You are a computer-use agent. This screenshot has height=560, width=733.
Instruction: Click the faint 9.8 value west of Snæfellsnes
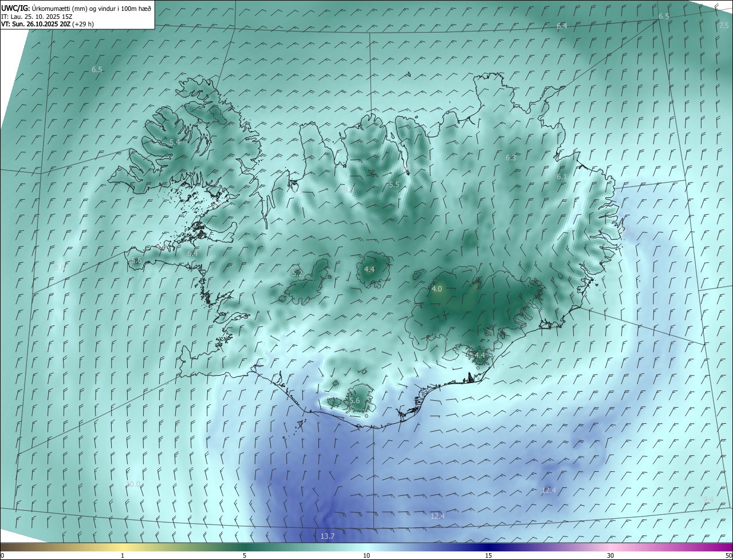[60, 268]
